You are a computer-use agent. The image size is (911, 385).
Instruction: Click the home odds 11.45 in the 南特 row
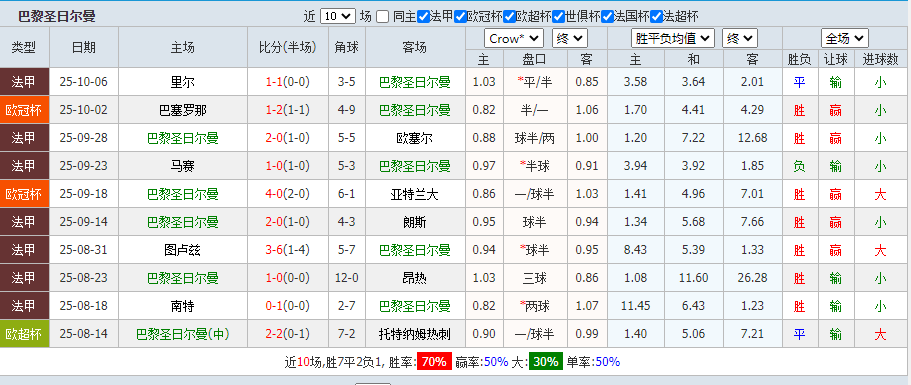pyautogui.click(x=636, y=306)
